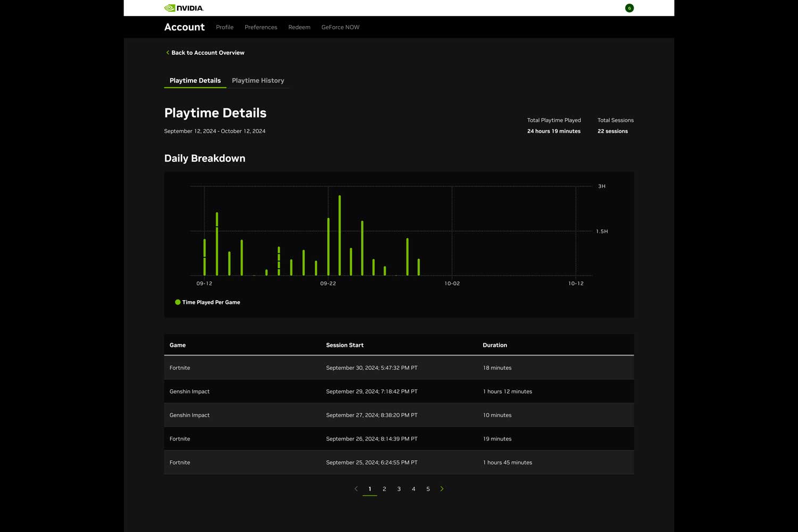Click the 3H axis label

[602, 186]
